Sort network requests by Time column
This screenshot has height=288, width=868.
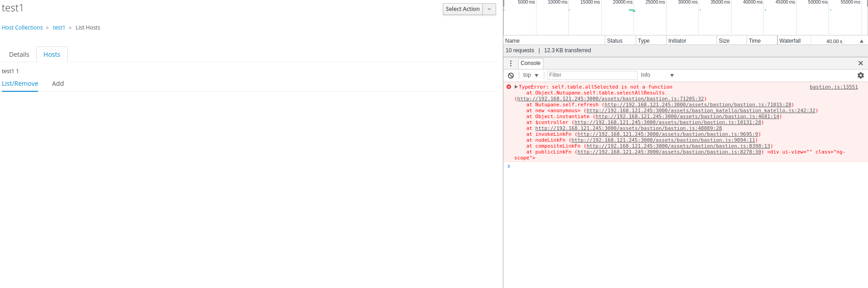click(762, 41)
